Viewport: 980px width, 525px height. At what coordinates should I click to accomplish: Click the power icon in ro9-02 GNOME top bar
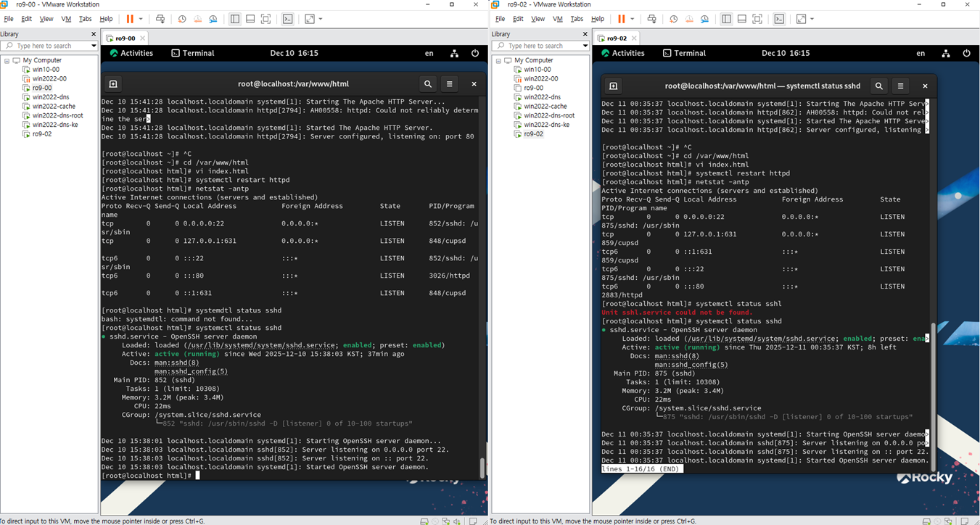tap(966, 53)
